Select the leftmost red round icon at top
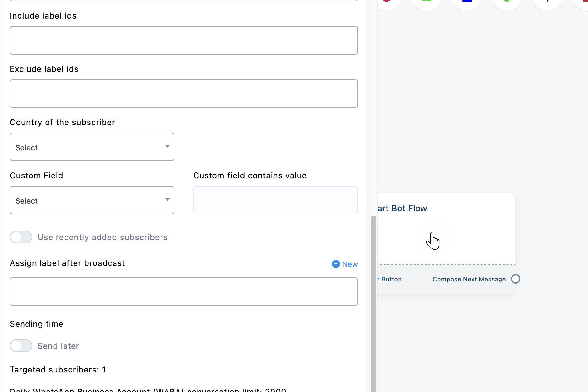Image resolution: width=588 pixels, height=392 pixels. tap(387, 2)
